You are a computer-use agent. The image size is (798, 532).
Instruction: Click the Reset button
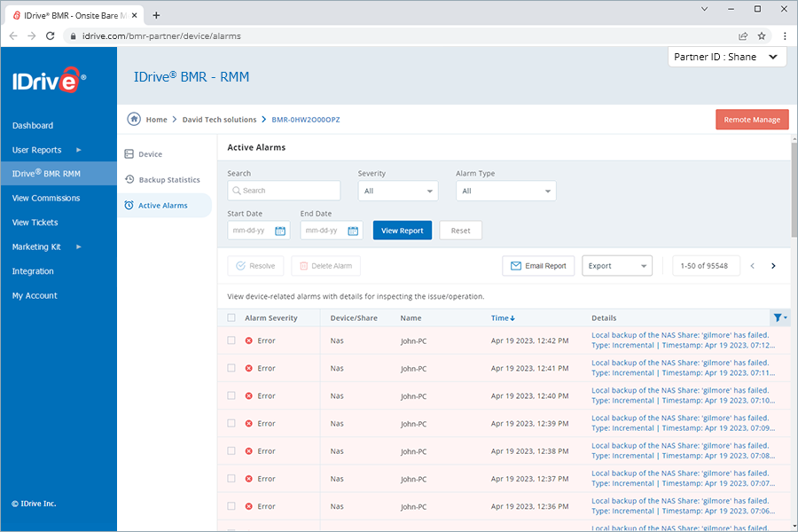(x=460, y=231)
